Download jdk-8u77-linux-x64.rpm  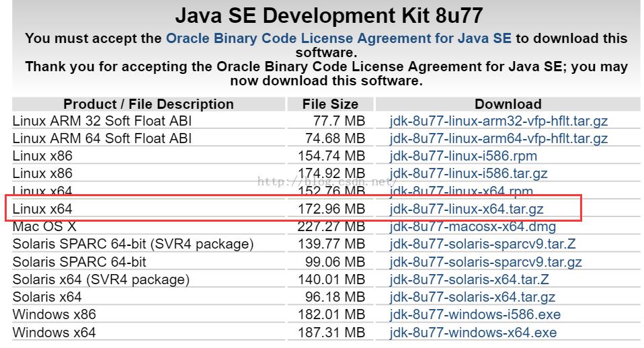click(461, 191)
